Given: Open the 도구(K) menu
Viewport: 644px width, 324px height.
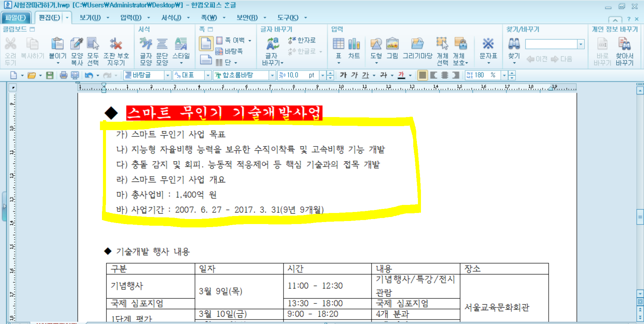Looking at the screenshot, I should tap(287, 17).
